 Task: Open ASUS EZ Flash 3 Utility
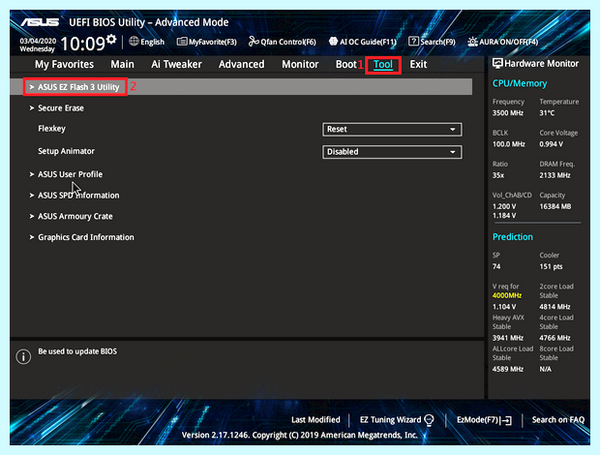78,87
